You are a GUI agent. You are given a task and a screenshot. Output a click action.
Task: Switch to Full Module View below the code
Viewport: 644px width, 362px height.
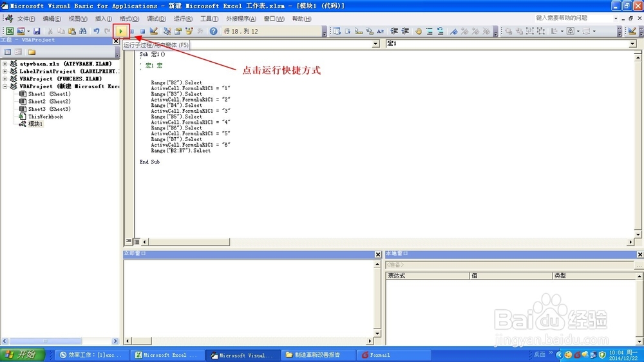(137, 242)
